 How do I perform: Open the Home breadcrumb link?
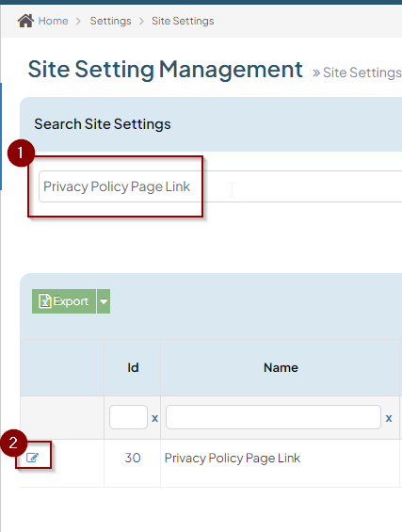tap(53, 21)
